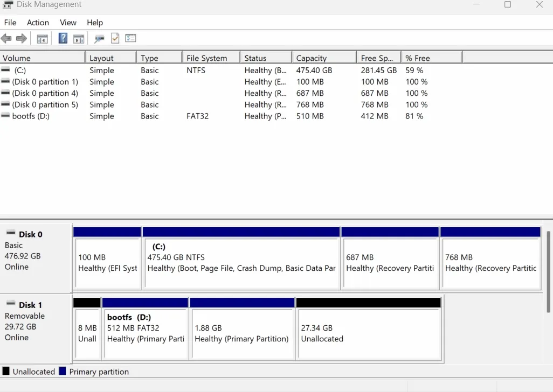Select the (Disk 0 partition 1) volume row
The height and width of the screenshot is (392, 553).
(231, 82)
